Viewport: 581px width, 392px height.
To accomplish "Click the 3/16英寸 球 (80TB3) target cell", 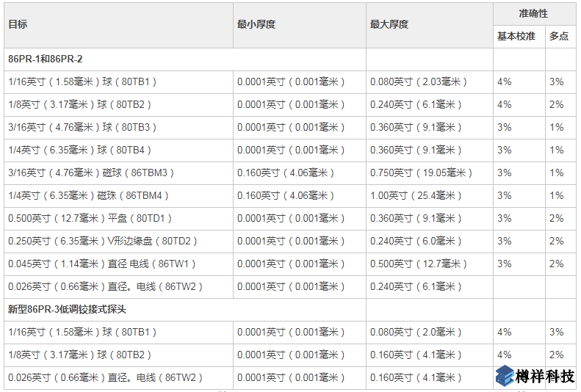I will tap(83, 127).
